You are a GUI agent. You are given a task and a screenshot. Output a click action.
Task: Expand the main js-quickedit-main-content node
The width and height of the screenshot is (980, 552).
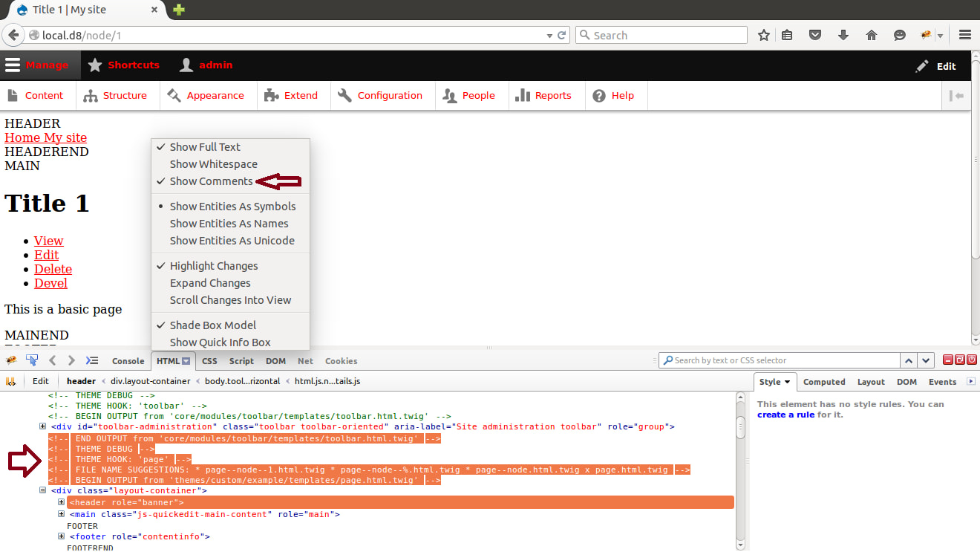(62, 514)
